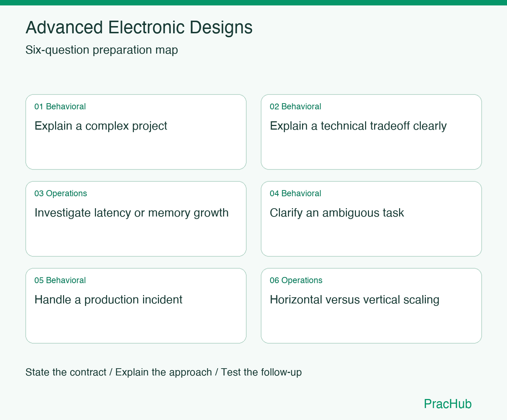Click the 'Handle a production incident' text
Image resolution: width=507 pixels, height=420 pixels.
(x=108, y=300)
